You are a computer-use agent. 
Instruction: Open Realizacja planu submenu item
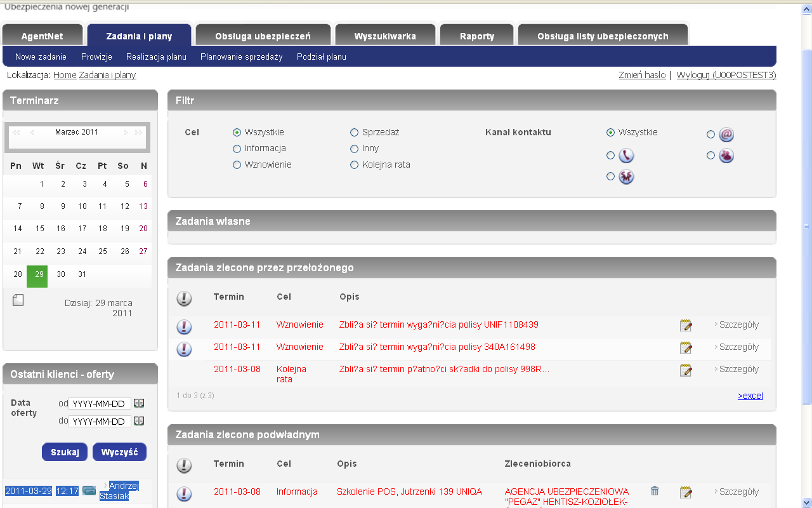click(156, 57)
